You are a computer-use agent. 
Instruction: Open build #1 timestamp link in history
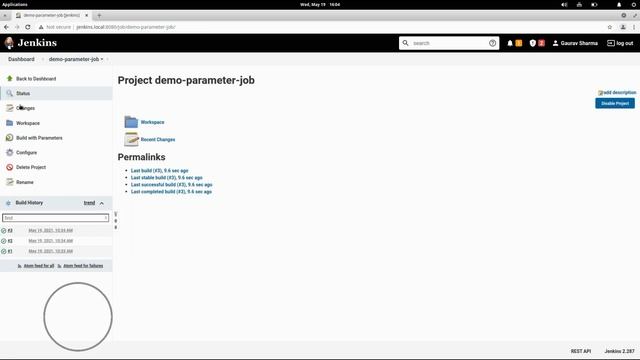[51, 251]
